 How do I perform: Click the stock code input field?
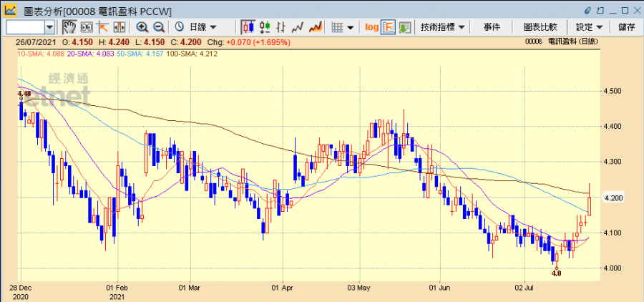pyautogui.click(x=25, y=26)
